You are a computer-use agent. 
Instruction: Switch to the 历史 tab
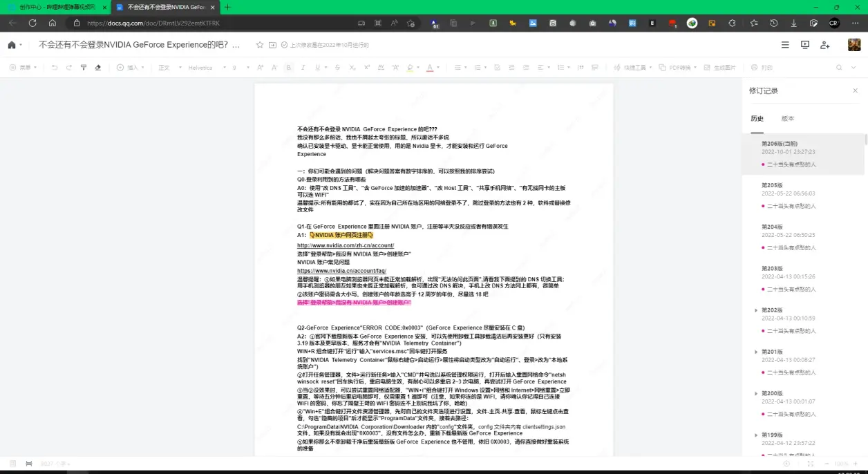click(x=757, y=119)
